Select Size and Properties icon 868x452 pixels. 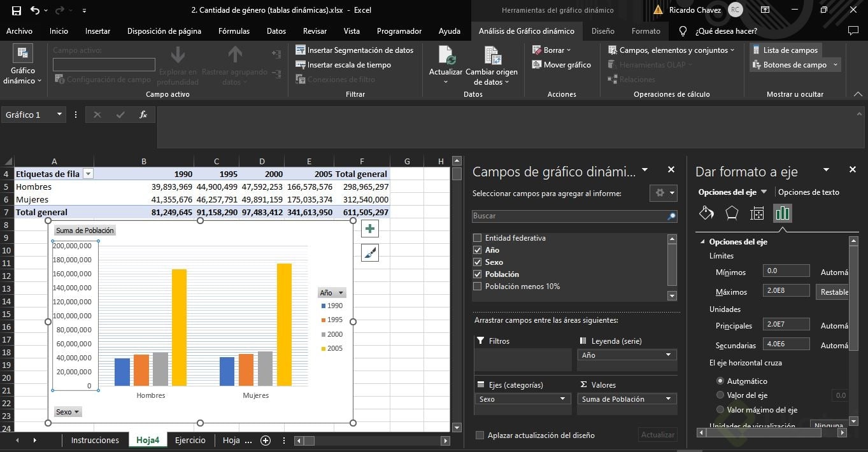[x=757, y=213]
